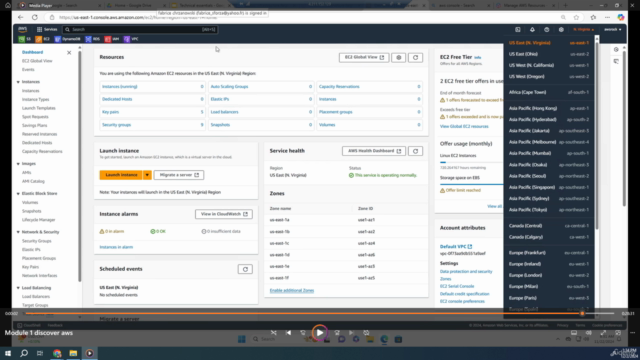Open AWS Health Dashboard button

(x=374, y=151)
